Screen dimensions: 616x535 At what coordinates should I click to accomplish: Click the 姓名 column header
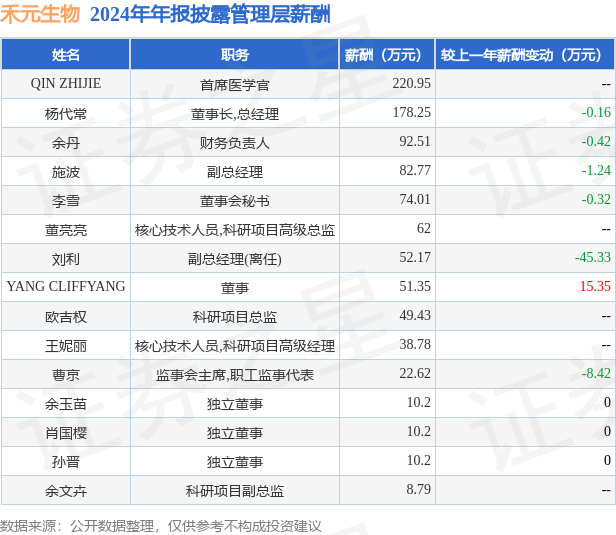(66, 55)
